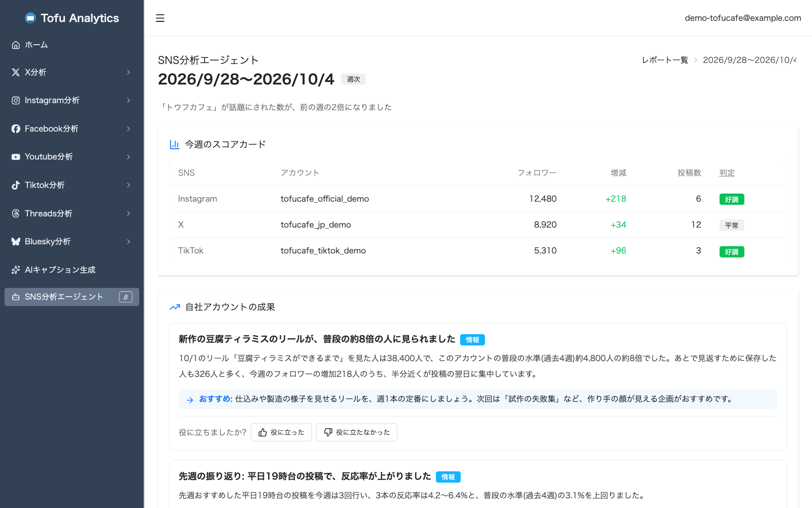Click the Tiktok icon in sidebar
Viewport: 812px width, 508px height.
[16, 185]
